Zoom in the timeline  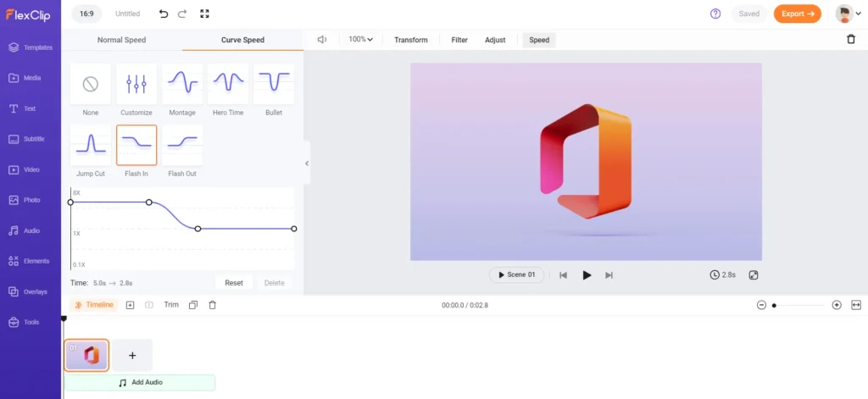tap(837, 305)
